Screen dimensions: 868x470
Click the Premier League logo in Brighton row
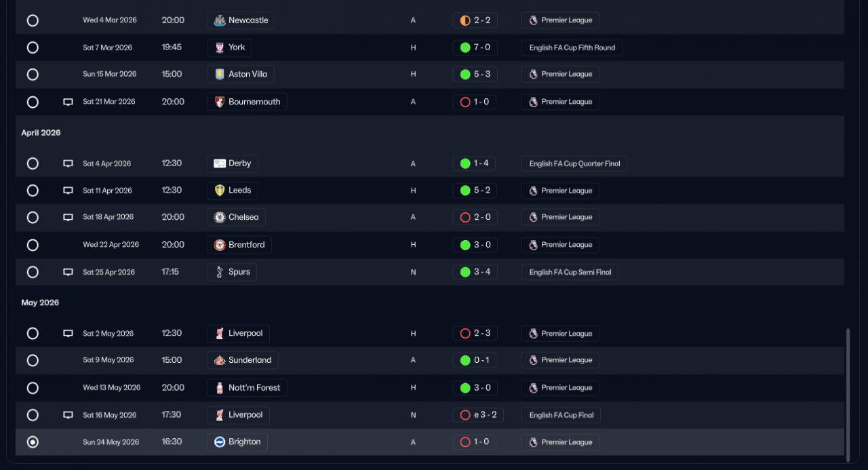tap(533, 442)
